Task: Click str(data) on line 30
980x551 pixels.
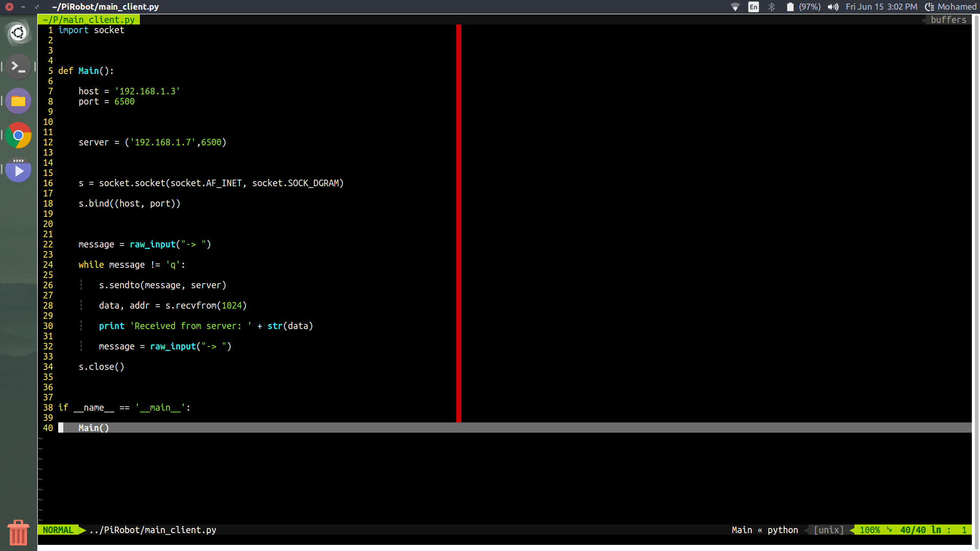Action: pos(290,326)
